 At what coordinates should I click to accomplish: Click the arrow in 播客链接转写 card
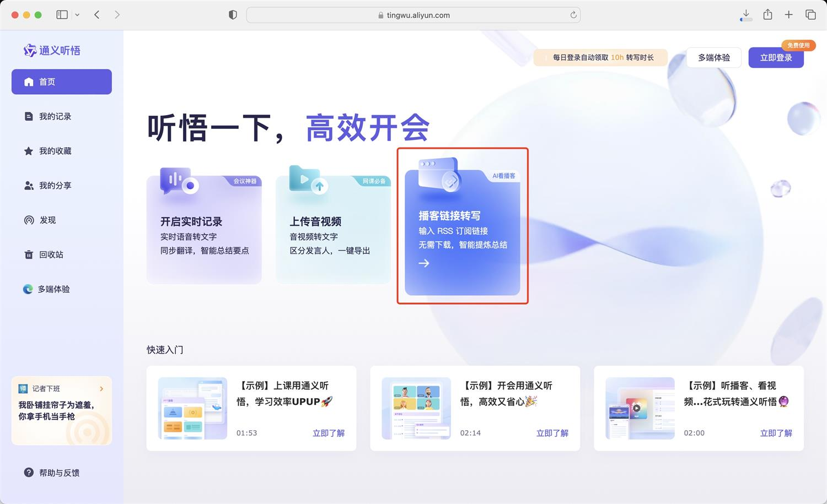coord(423,263)
